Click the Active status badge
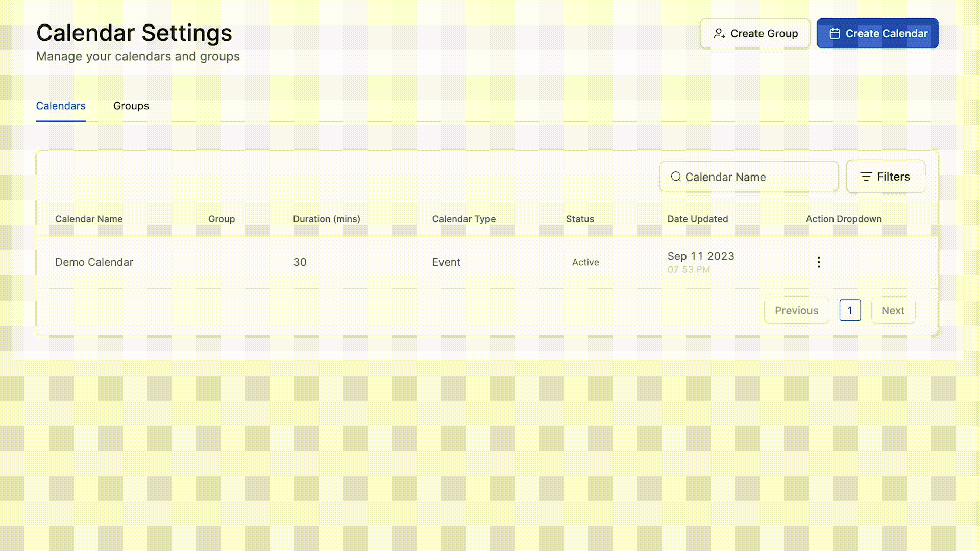This screenshot has height=551, width=980. click(585, 262)
